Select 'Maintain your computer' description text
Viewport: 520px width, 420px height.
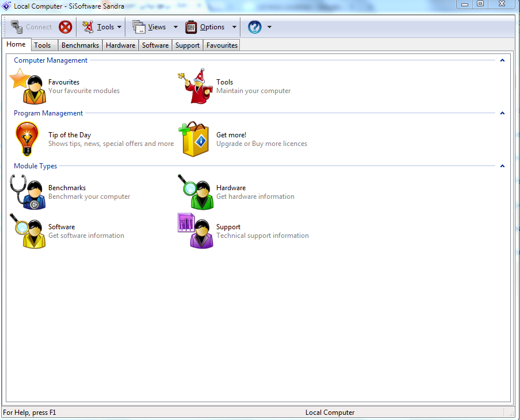(253, 91)
